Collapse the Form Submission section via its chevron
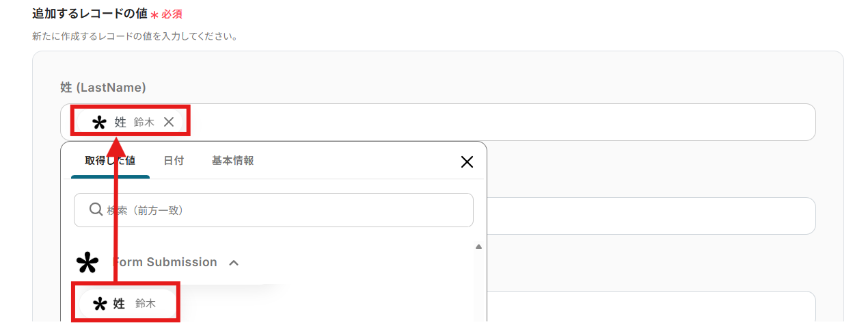This screenshot has height=323, width=868. [x=234, y=262]
